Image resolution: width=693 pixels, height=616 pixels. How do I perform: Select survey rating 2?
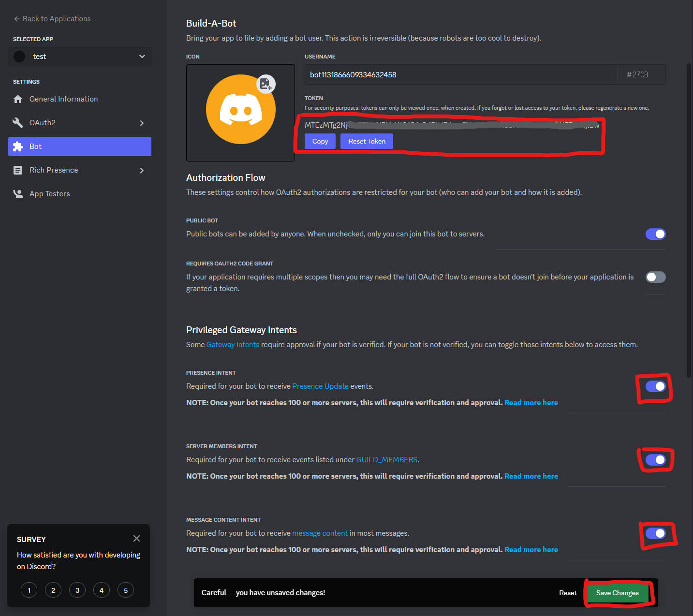(53, 590)
